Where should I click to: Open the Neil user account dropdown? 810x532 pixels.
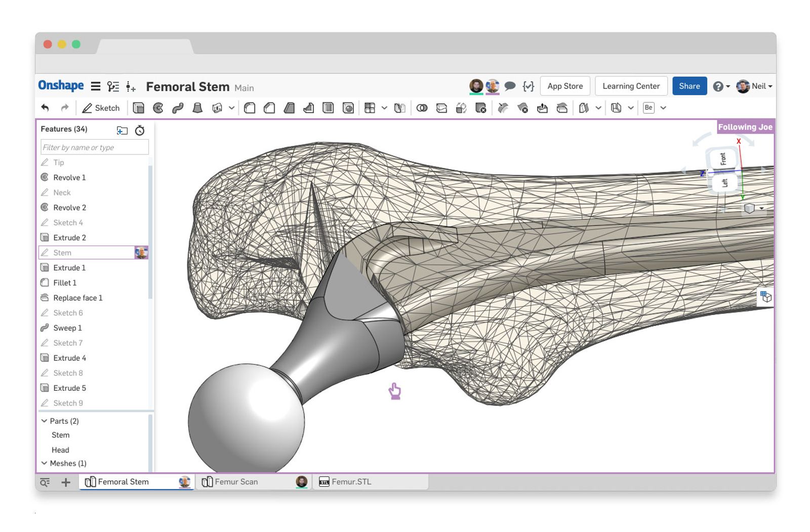tap(754, 86)
